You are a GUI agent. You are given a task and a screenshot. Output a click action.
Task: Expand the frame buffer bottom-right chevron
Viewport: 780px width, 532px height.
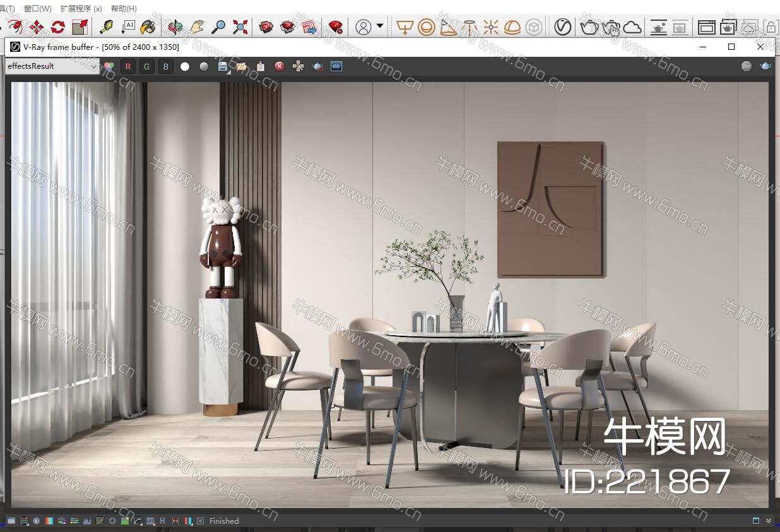(769, 521)
